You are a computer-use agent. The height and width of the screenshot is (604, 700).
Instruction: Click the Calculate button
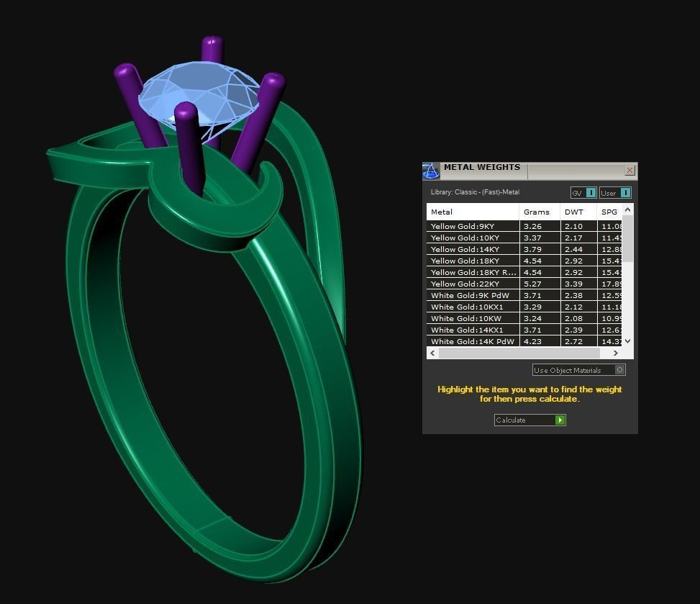click(x=530, y=420)
